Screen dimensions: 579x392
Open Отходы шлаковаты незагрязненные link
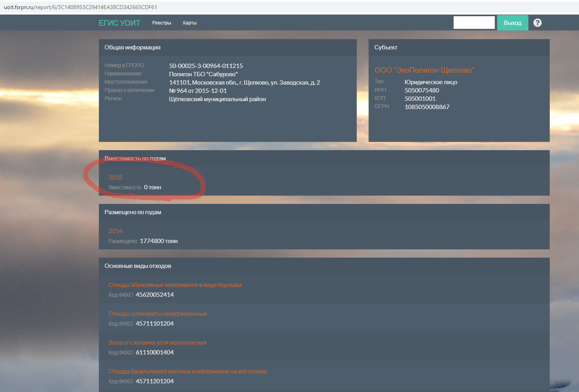coord(158,314)
